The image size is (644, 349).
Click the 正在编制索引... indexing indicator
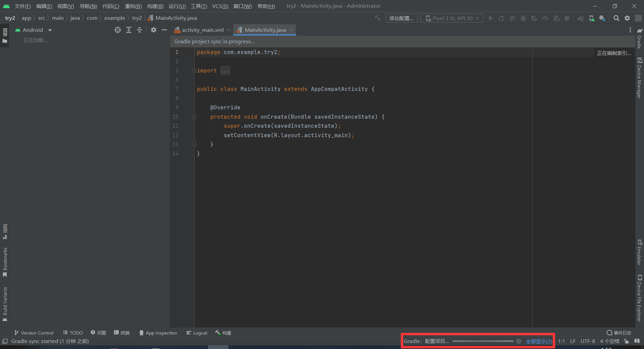click(614, 53)
